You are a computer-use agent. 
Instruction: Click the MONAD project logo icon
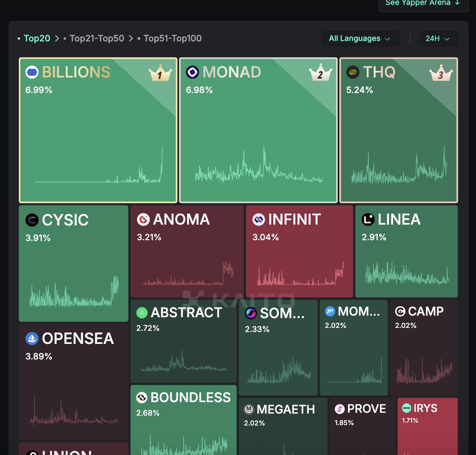192,72
